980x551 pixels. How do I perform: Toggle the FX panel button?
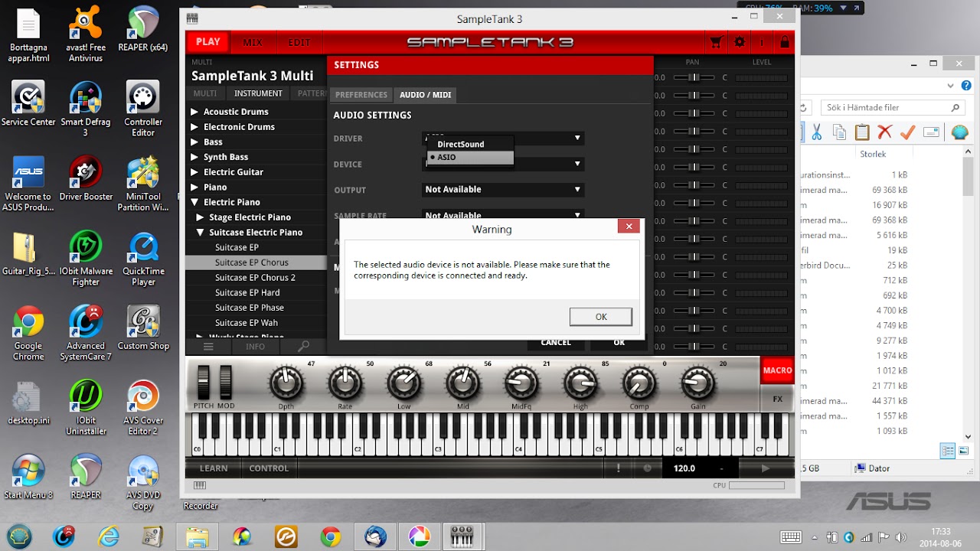click(x=777, y=399)
